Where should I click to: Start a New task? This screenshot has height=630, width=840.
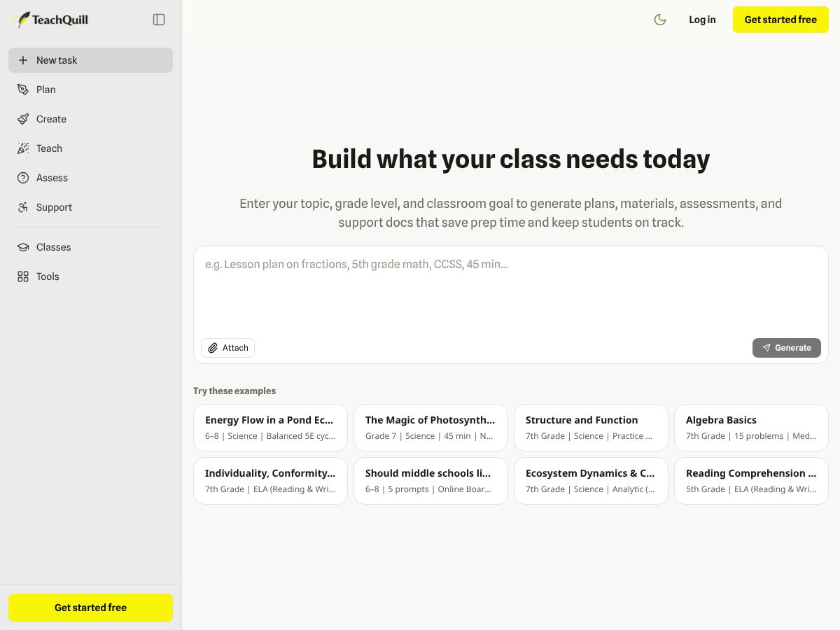(x=90, y=60)
